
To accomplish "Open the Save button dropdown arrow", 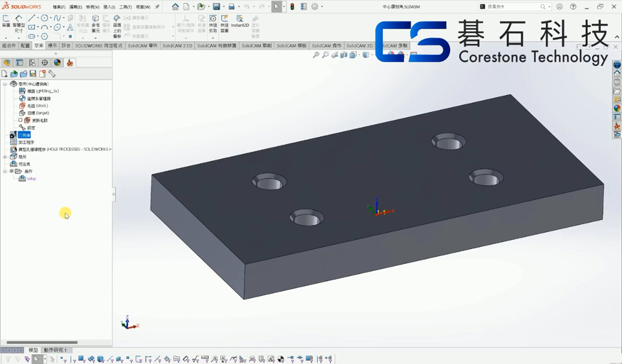I will (x=224, y=7).
